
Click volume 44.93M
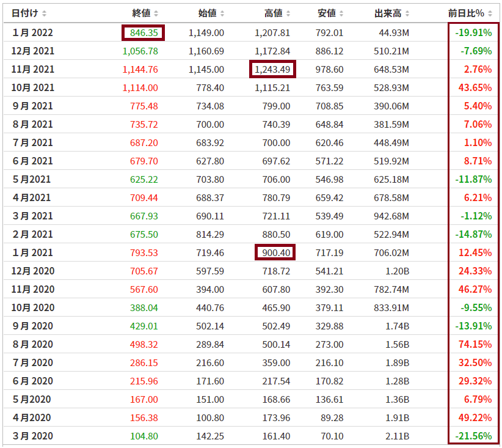[x=394, y=32]
